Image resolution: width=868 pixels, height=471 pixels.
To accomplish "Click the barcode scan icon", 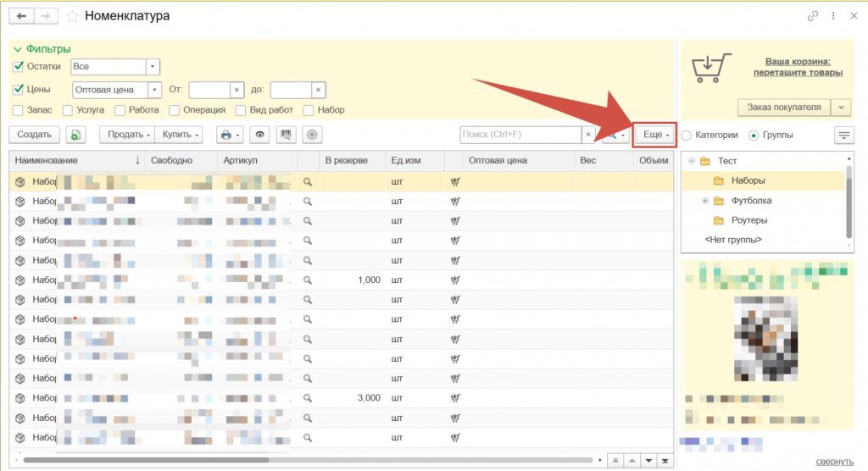I will click(x=287, y=135).
